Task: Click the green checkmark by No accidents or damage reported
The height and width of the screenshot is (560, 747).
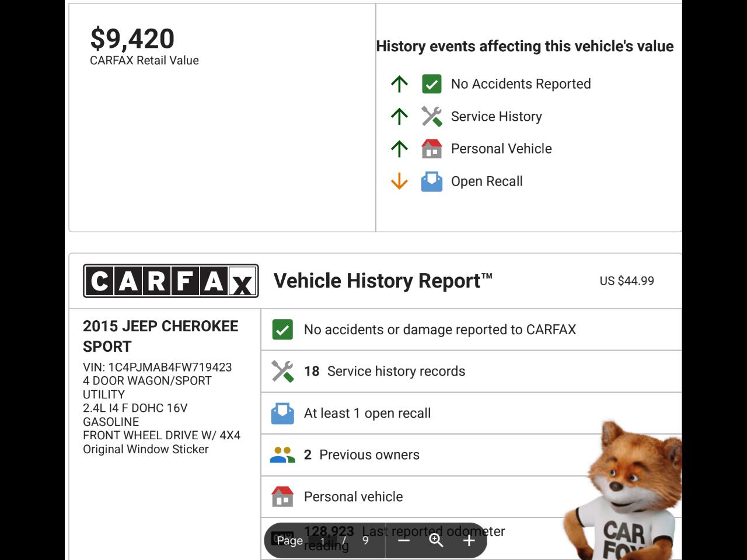Action: [x=282, y=330]
